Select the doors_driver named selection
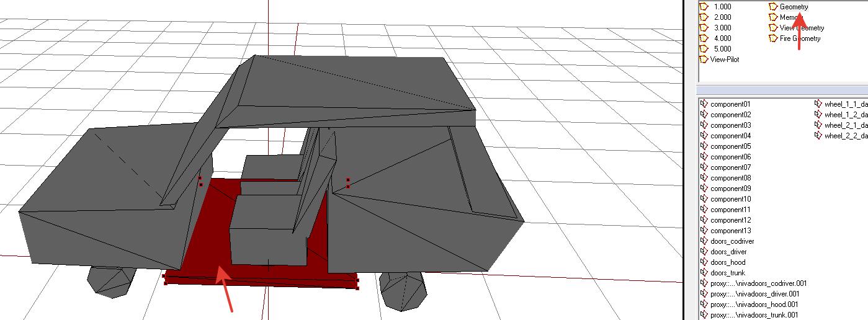The width and height of the screenshot is (868, 320). [x=728, y=252]
